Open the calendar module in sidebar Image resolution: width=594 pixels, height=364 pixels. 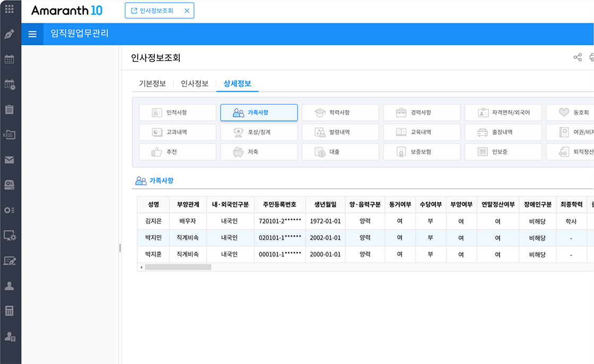tap(10, 59)
